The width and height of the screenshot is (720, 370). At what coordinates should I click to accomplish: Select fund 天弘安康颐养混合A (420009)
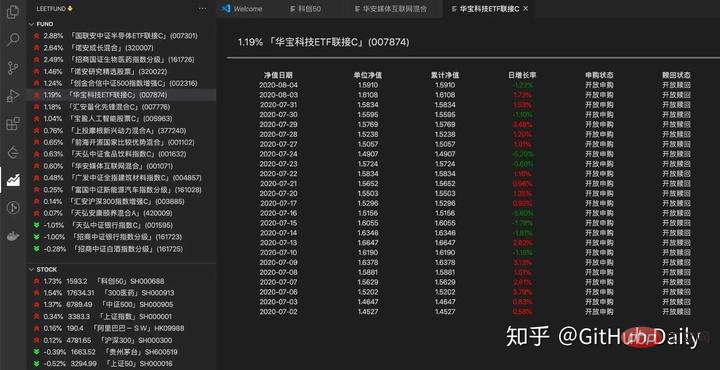click(122, 213)
